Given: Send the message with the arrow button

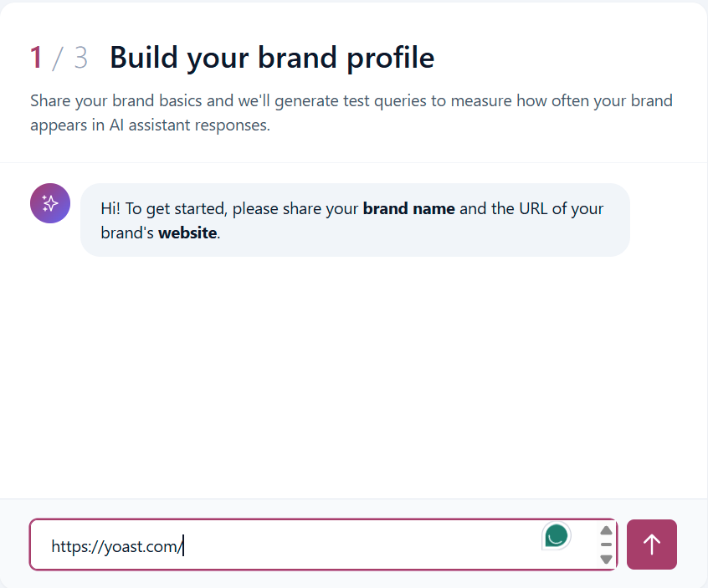Looking at the screenshot, I should [x=652, y=545].
